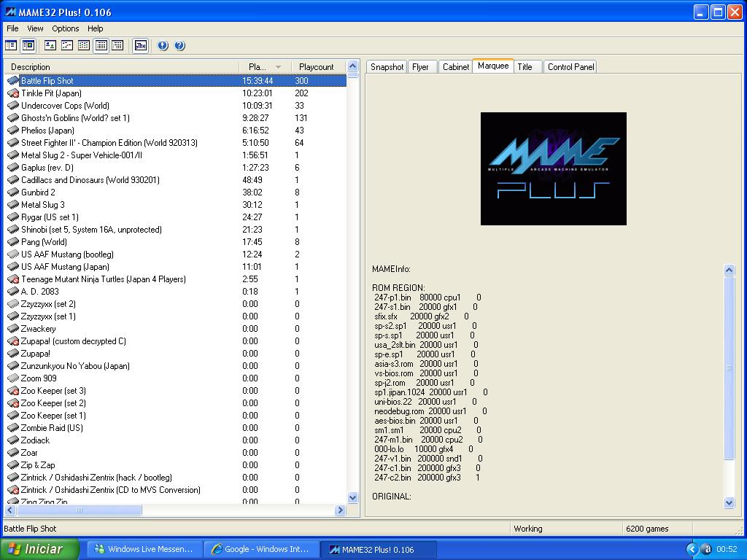Switch to small icons view
The width and height of the screenshot is (747, 560).
tap(66, 46)
